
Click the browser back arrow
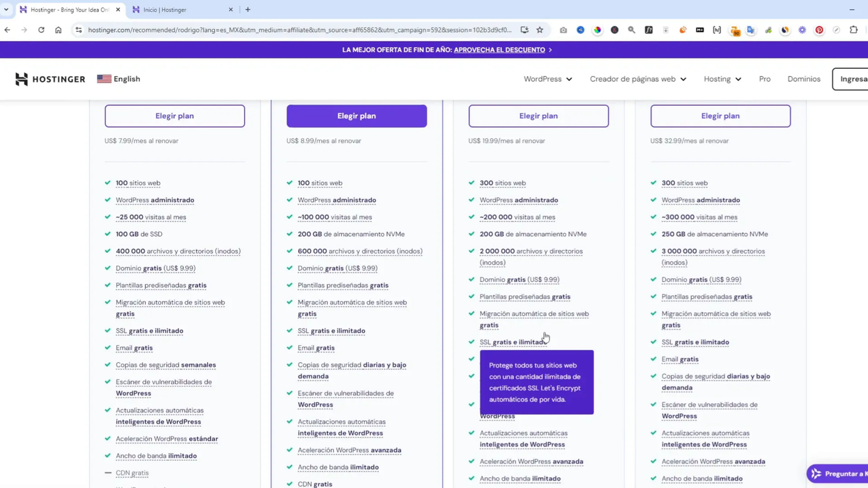point(8,30)
